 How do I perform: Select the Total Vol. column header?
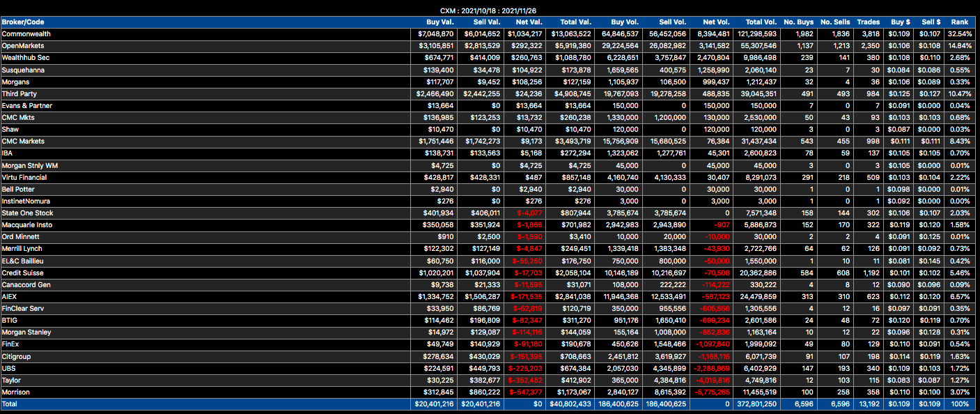[x=762, y=22]
